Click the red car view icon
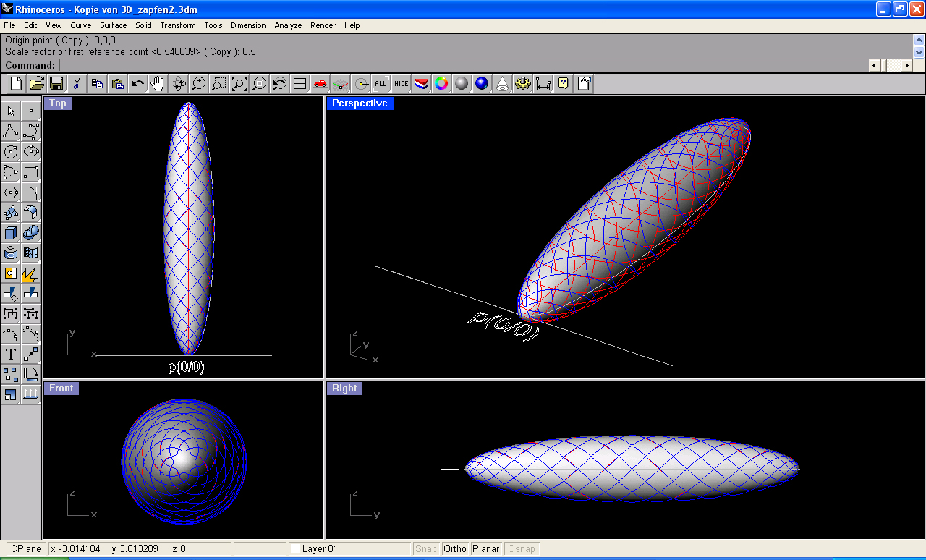The height and width of the screenshot is (560, 926). tap(320, 84)
